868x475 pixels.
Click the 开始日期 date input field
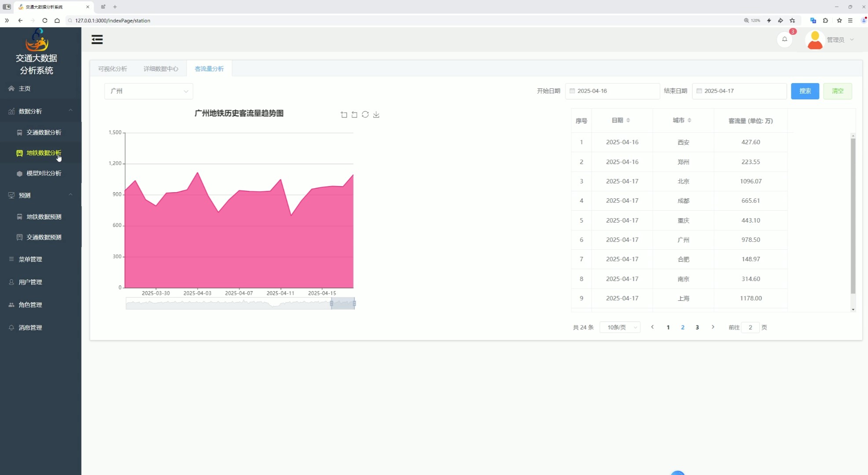point(612,91)
